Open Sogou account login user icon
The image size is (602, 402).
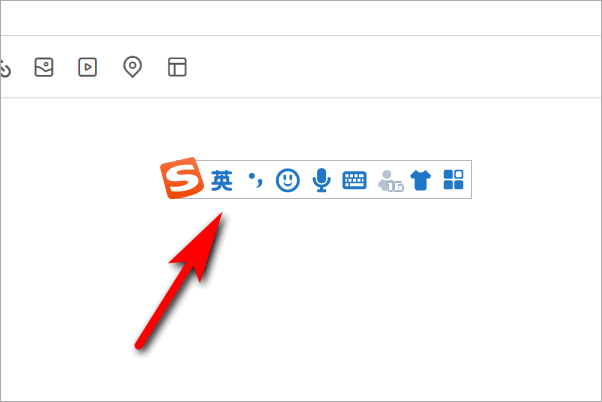(390, 181)
